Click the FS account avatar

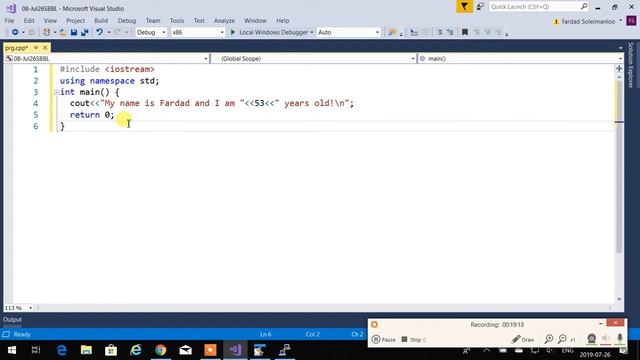631,21
